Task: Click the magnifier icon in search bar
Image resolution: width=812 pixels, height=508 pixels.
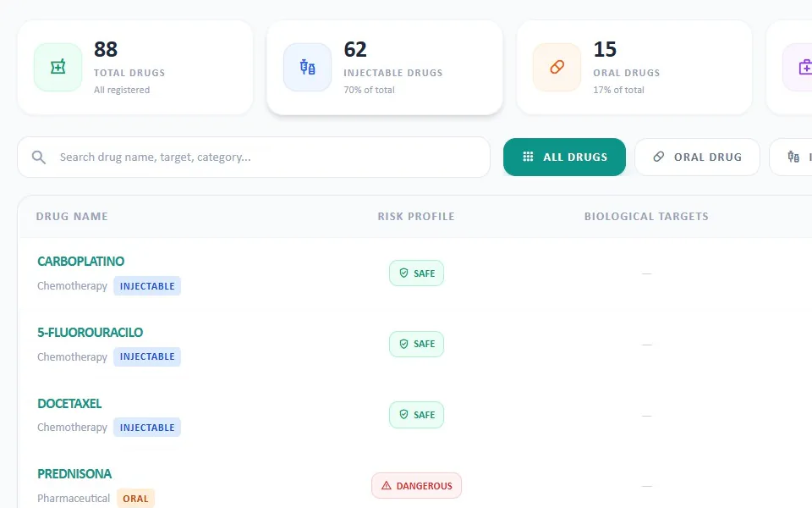Action: [39, 157]
